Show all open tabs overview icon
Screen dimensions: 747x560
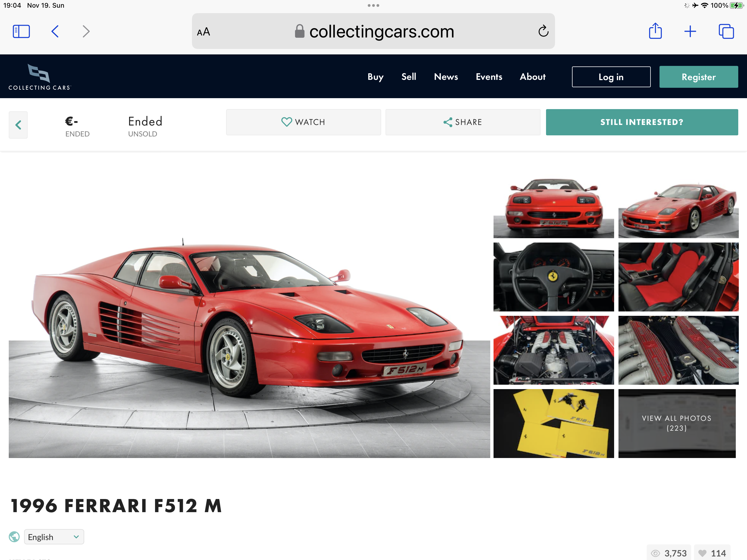pos(726,31)
